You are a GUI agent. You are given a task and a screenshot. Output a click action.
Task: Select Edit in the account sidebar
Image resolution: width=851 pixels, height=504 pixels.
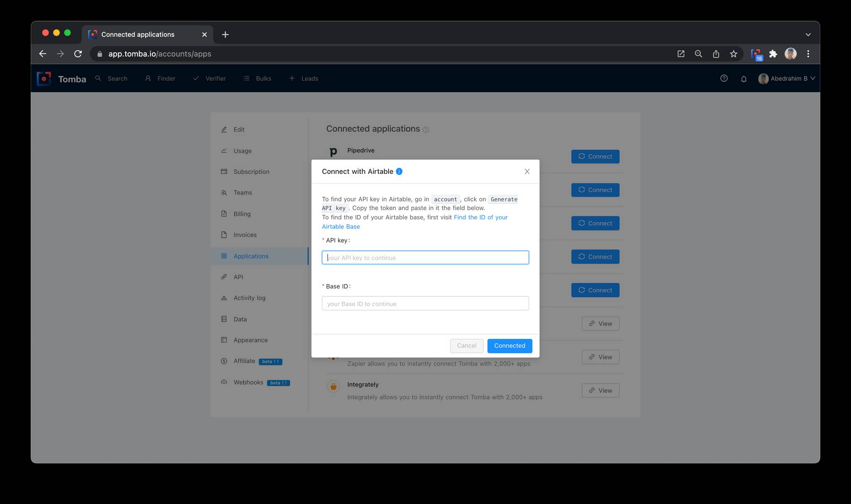pos(260,130)
